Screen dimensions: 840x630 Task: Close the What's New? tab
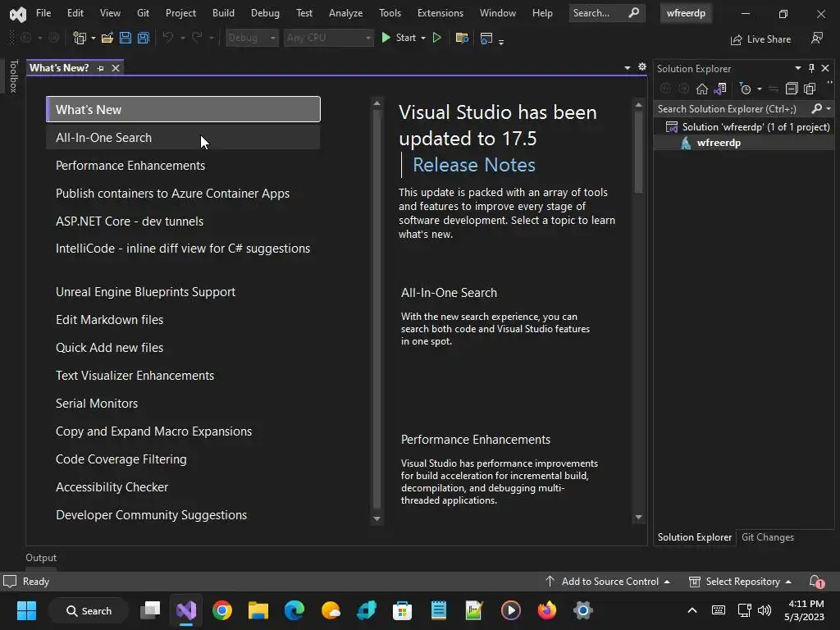[116, 68]
